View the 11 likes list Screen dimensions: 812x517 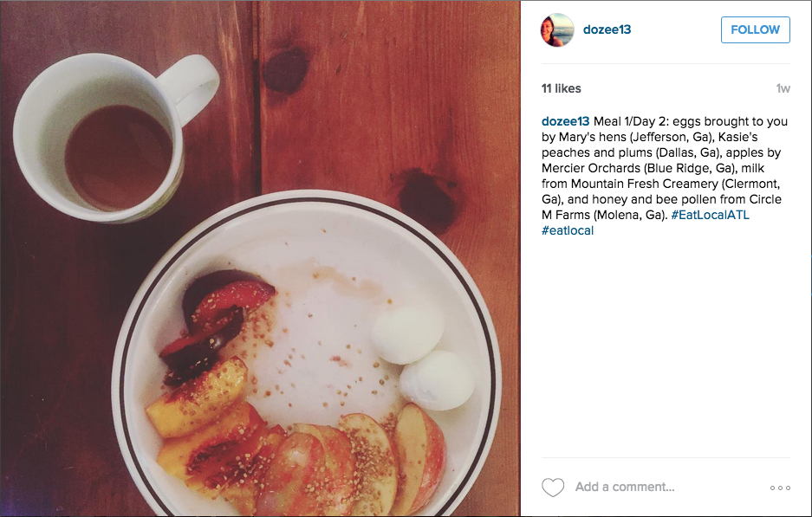point(561,88)
